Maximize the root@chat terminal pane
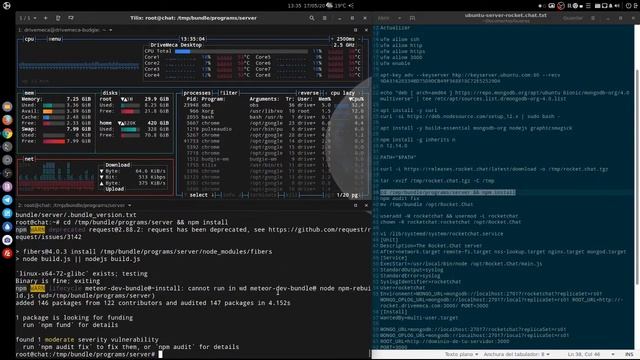640x360 pixels. [x=356, y=205]
